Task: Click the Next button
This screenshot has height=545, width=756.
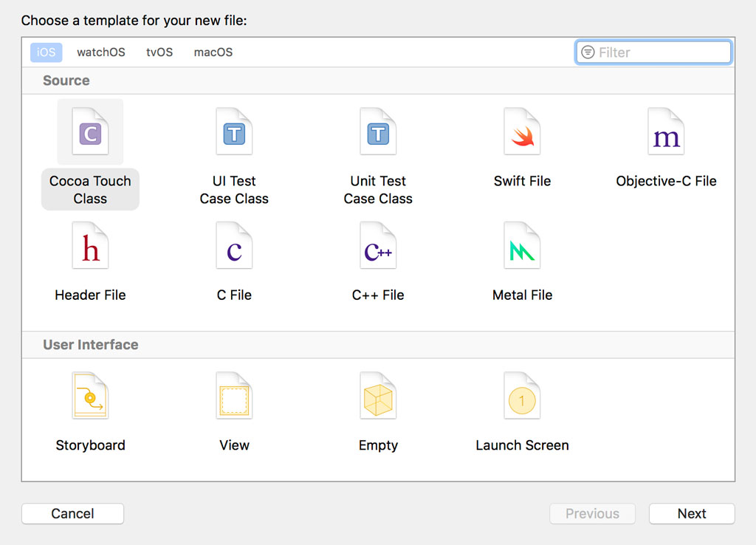Action: coord(691,513)
